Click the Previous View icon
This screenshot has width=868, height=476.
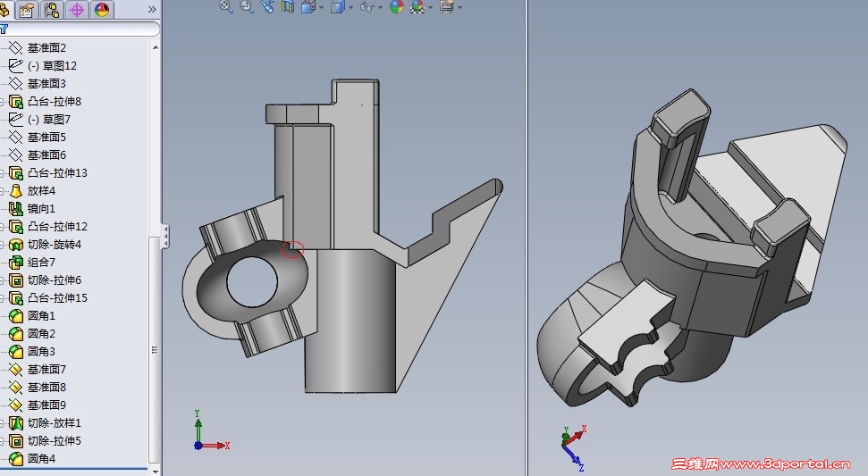[267, 6]
